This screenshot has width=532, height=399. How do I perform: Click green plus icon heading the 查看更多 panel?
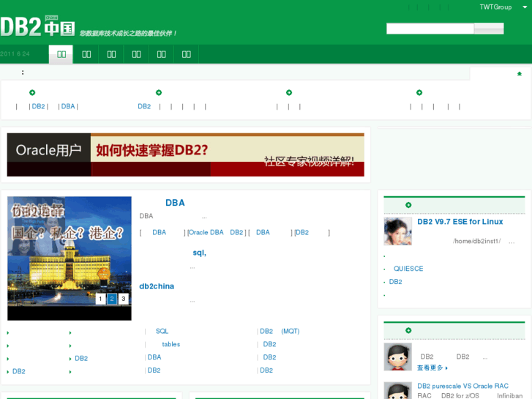click(x=408, y=330)
